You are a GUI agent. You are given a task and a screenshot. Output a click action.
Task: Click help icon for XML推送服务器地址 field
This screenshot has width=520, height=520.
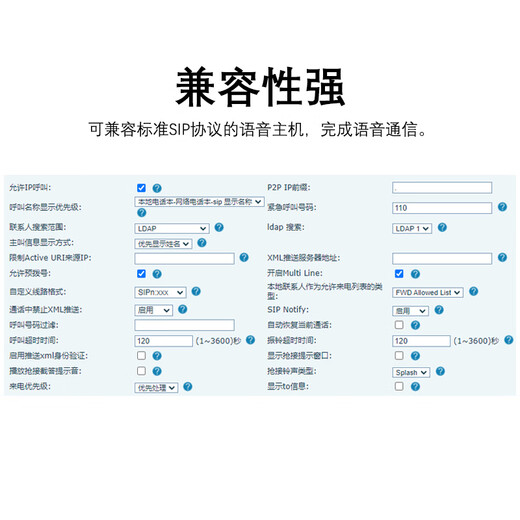click(x=502, y=257)
